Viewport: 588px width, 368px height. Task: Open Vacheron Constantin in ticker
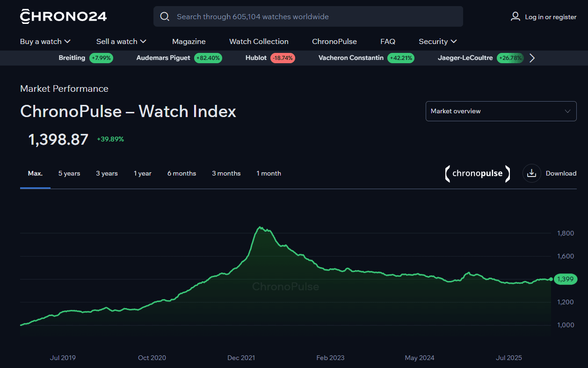351,58
